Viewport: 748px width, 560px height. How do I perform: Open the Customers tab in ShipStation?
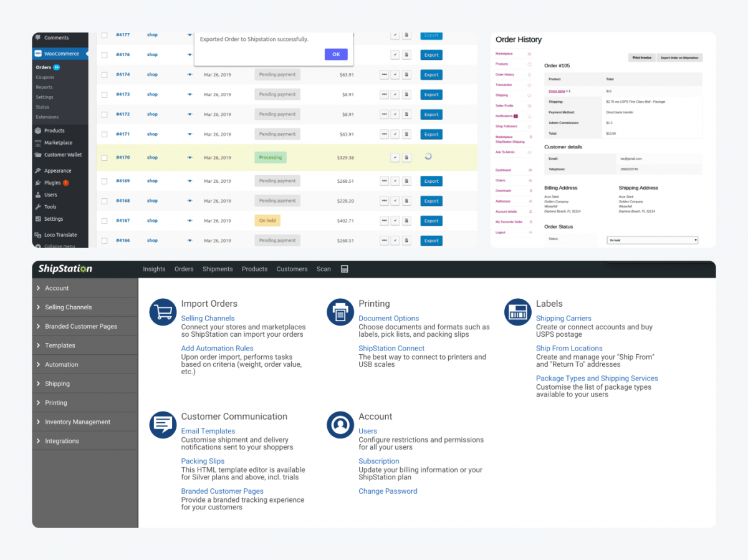[x=292, y=269]
